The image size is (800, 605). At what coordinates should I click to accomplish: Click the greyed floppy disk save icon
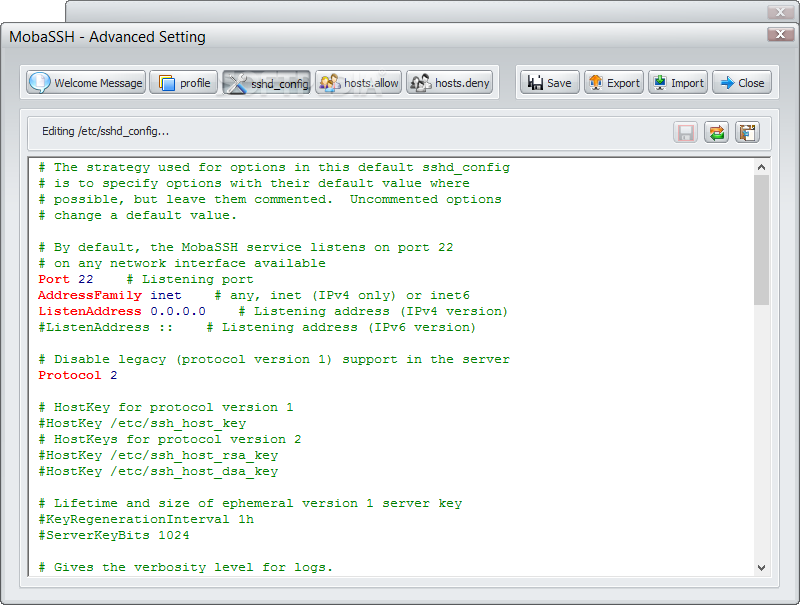point(685,133)
